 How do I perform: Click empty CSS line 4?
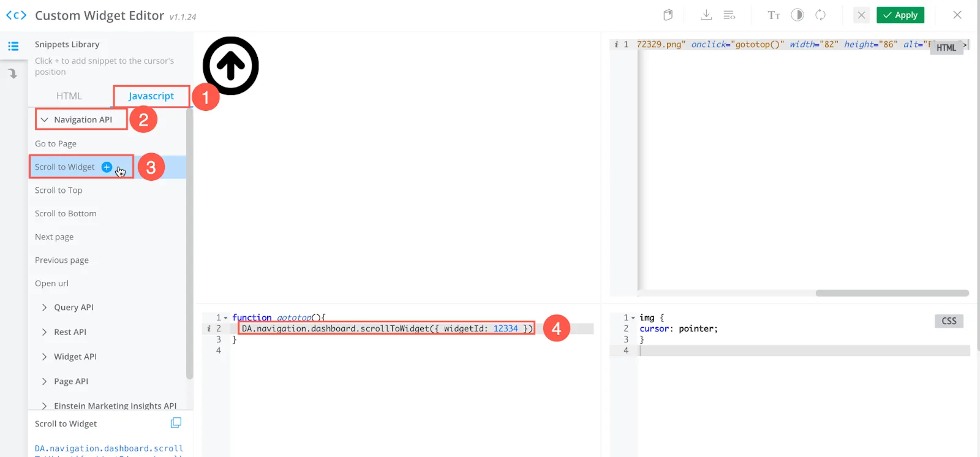click(x=804, y=350)
